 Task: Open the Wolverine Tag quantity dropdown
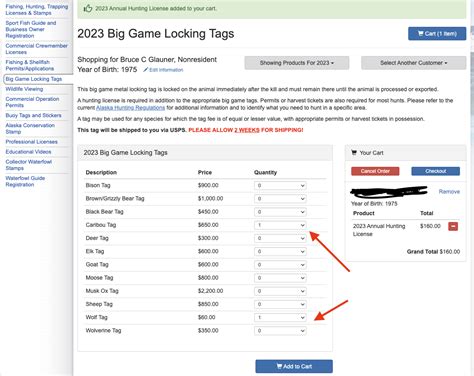[x=280, y=331]
